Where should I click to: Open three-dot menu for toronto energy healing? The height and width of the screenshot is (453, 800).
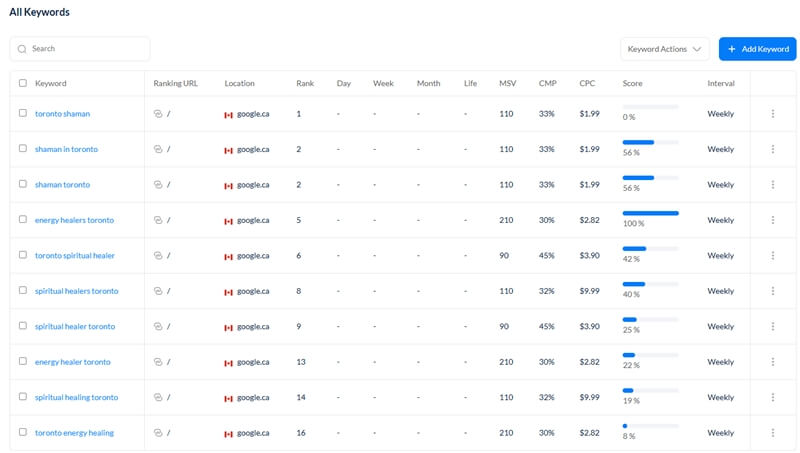click(x=773, y=433)
